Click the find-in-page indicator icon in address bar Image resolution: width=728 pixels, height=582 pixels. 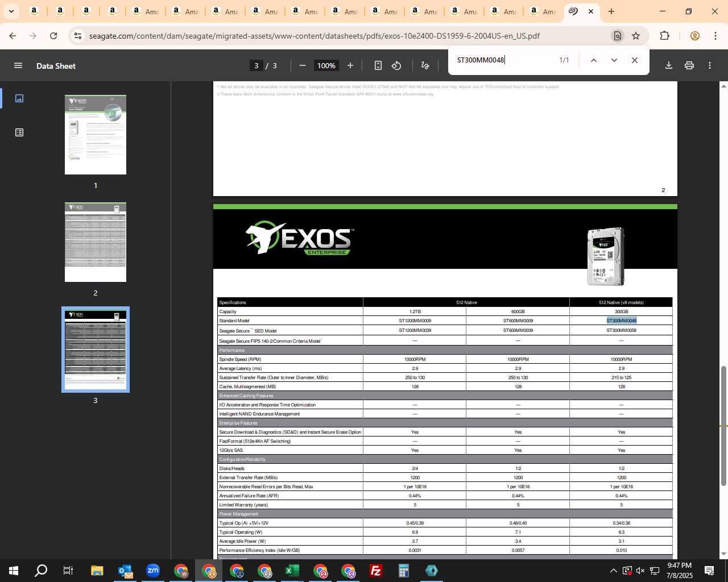[617, 36]
